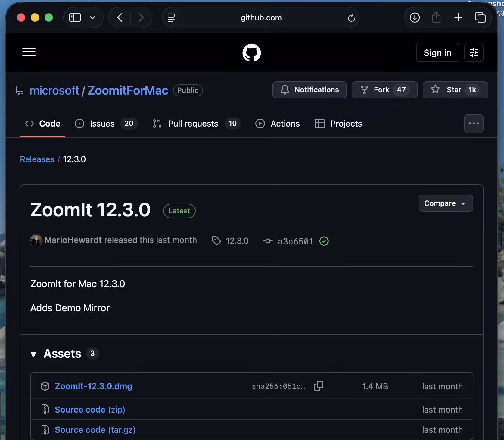Go back to the Releases list
Image resolution: width=504 pixels, height=440 pixels.
click(x=37, y=159)
